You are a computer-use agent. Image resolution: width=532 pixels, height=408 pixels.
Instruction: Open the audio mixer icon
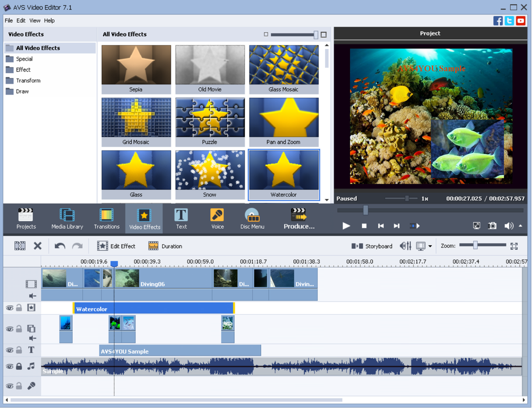click(x=406, y=246)
